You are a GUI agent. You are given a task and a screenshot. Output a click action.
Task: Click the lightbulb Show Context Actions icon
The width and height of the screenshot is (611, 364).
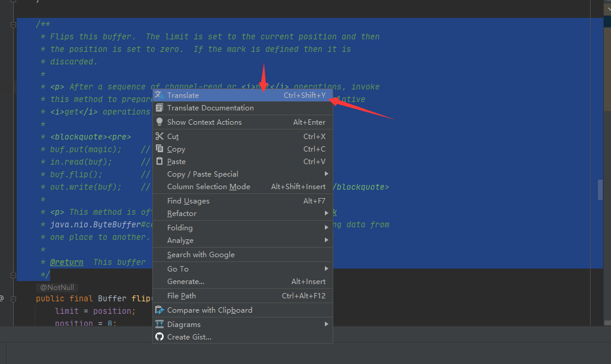tap(159, 122)
